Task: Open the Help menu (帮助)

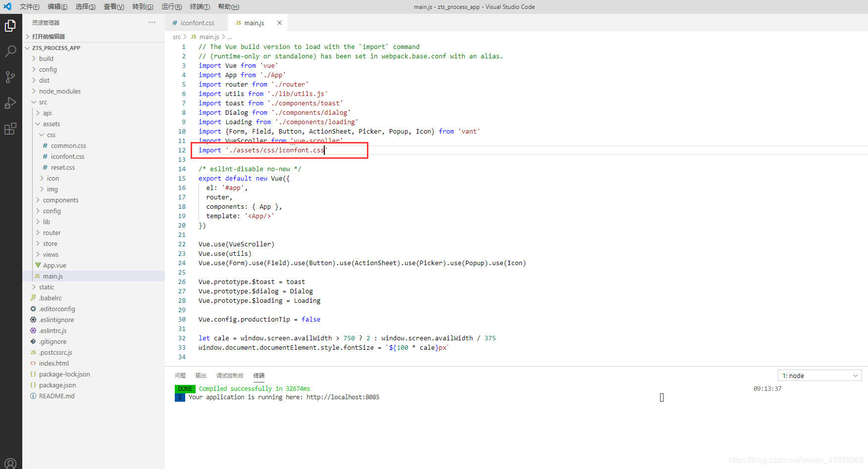Action: pos(228,6)
